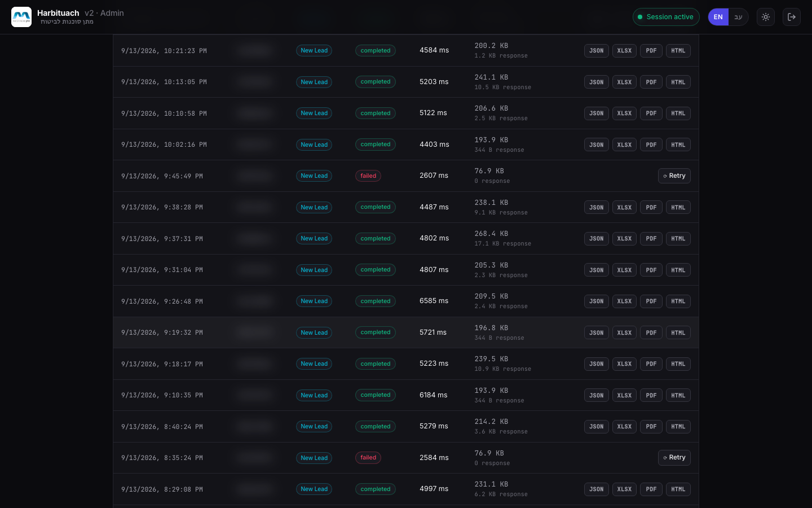Image resolution: width=812 pixels, height=508 pixels.
Task: Open HTML for the 10:13:05 PM row
Action: pos(678,82)
